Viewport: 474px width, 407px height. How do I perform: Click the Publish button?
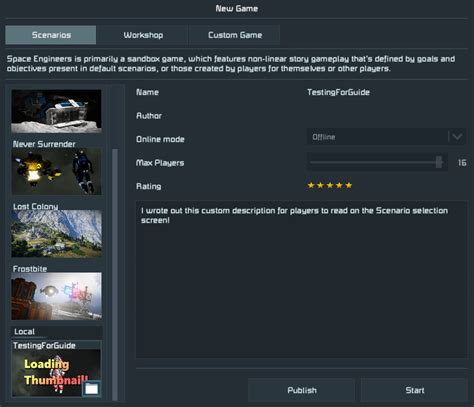tap(302, 390)
